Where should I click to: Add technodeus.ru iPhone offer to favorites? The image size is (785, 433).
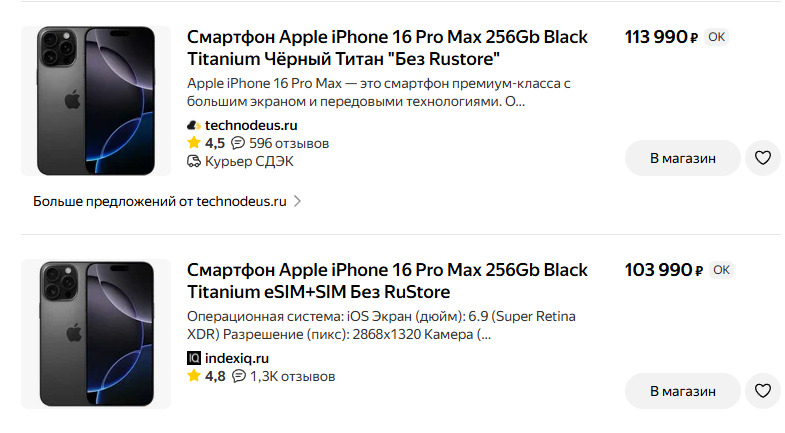click(763, 158)
